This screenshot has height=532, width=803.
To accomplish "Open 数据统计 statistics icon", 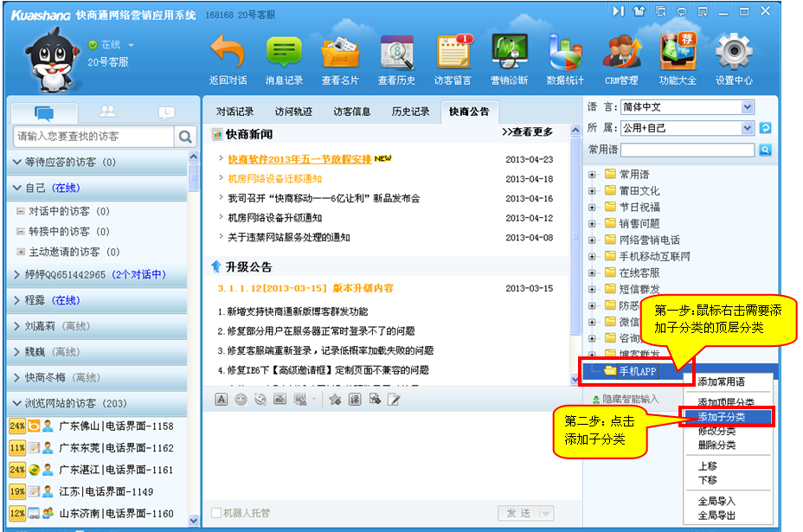I will 565,54.
